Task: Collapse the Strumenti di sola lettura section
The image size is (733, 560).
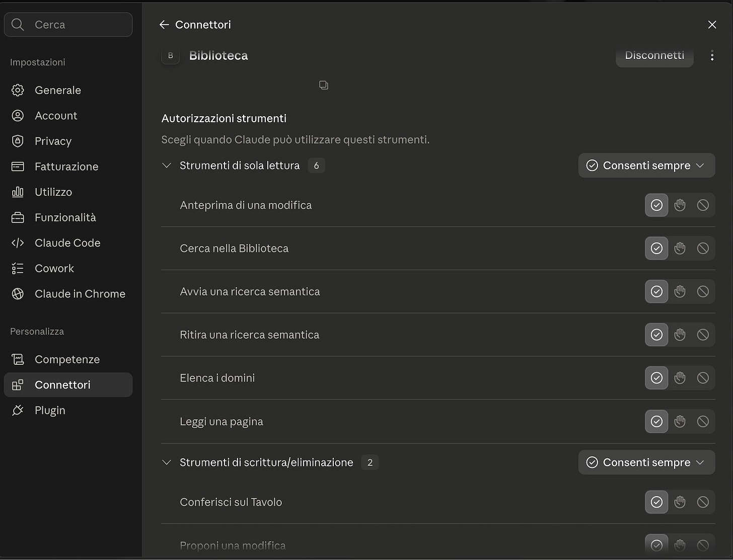Action: pyautogui.click(x=167, y=166)
